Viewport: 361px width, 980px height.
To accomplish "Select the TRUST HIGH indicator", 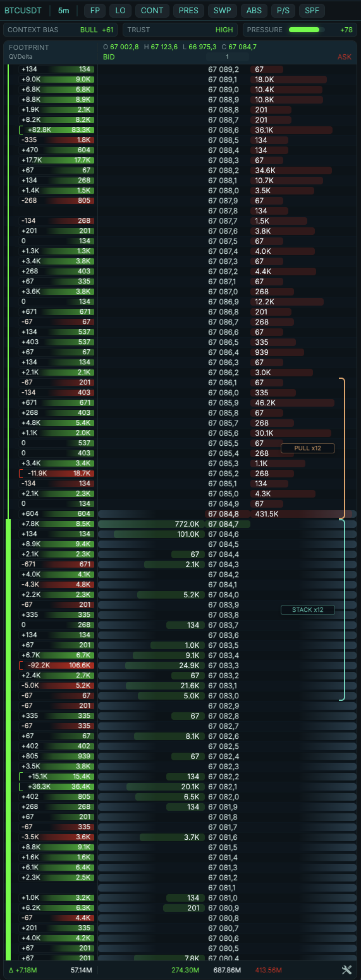I will click(180, 30).
